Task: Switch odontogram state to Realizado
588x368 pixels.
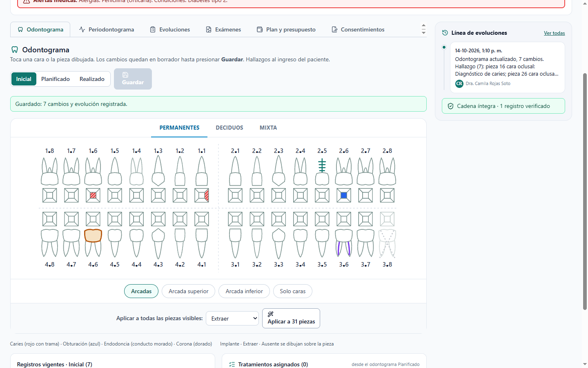Action: click(x=92, y=79)
